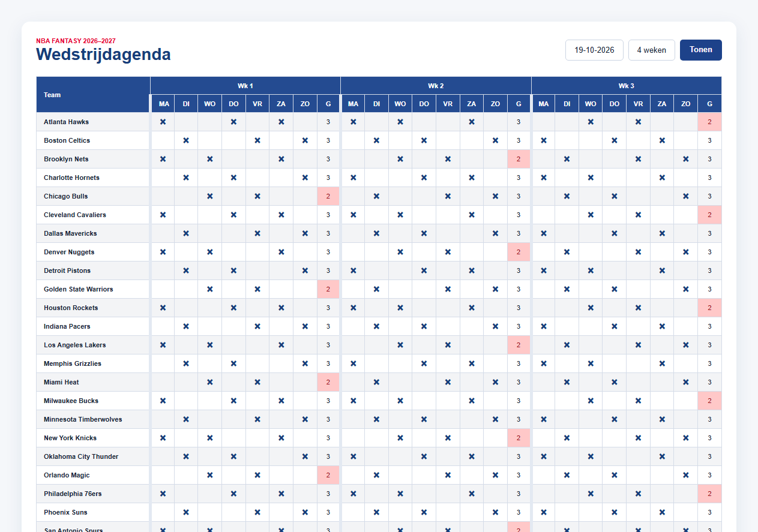
Task: Click the MA column header under Wk 1
Action: 164,104
